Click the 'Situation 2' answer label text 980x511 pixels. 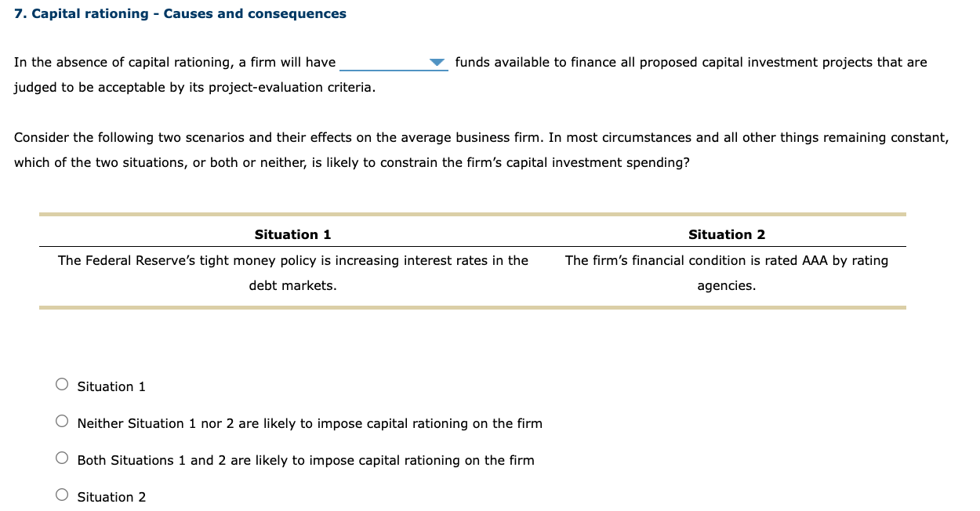pyautogui.click(x=111, y=497)
